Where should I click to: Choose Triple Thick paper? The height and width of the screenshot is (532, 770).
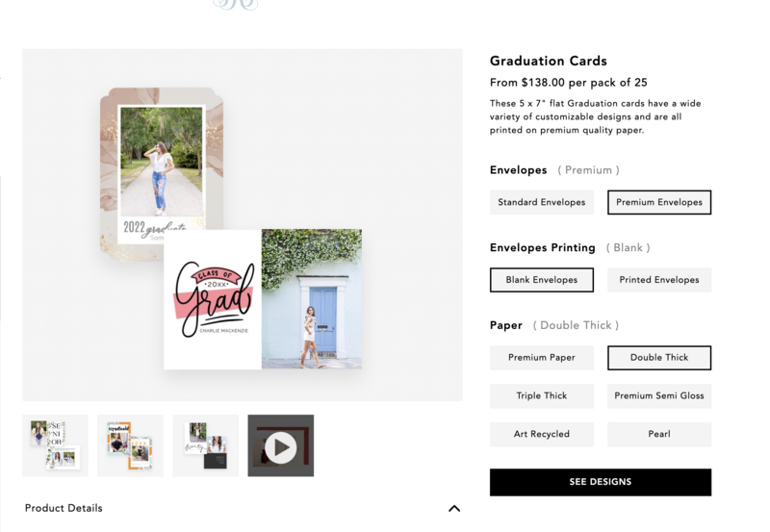coord(542,396)
